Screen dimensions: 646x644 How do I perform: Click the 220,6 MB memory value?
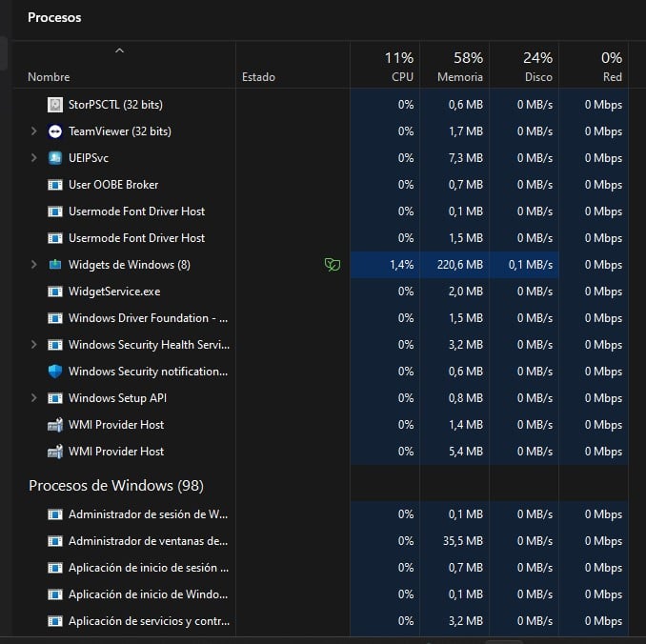[x=460, y=265]
